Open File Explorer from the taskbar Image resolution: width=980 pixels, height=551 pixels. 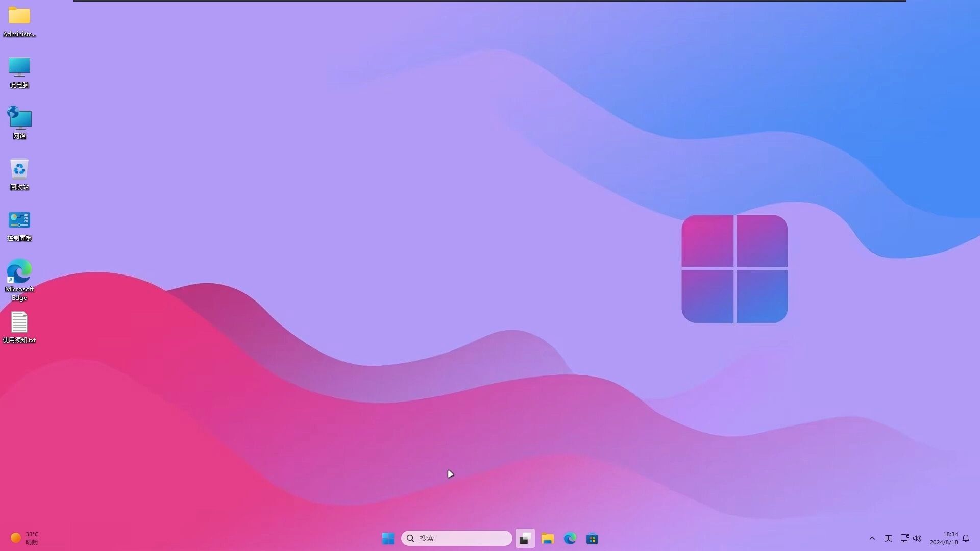pyautogui.click(x=548, y=538)
